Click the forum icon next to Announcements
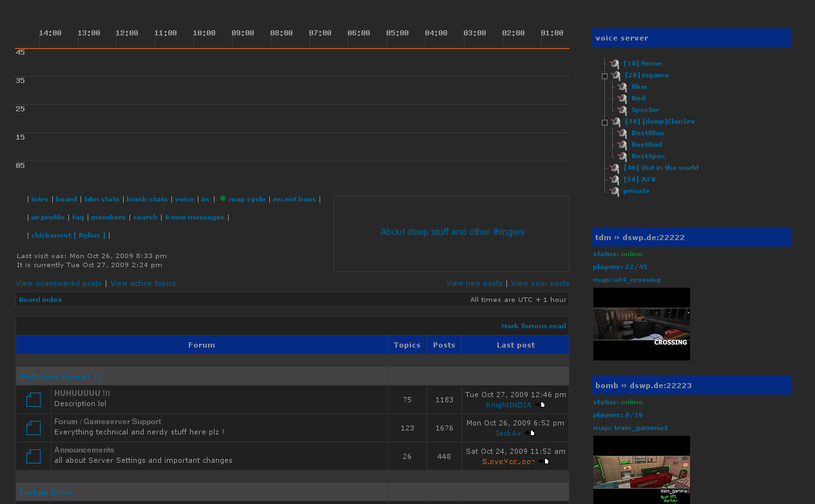This screenshot has height=504, width=815. click(x=34, y=456)
